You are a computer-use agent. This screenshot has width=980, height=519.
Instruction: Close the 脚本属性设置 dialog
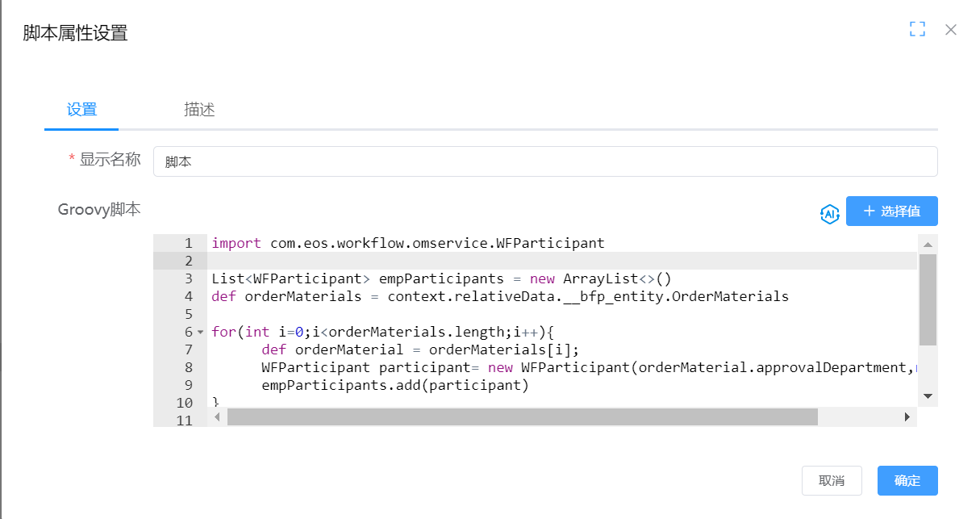[951, 30]
